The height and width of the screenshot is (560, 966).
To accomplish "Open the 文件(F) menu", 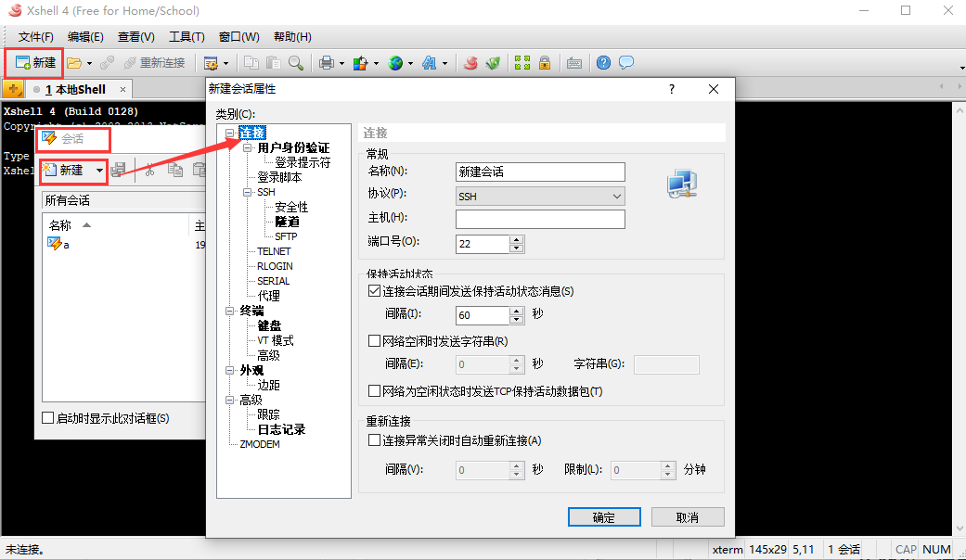I will (36, 37).
